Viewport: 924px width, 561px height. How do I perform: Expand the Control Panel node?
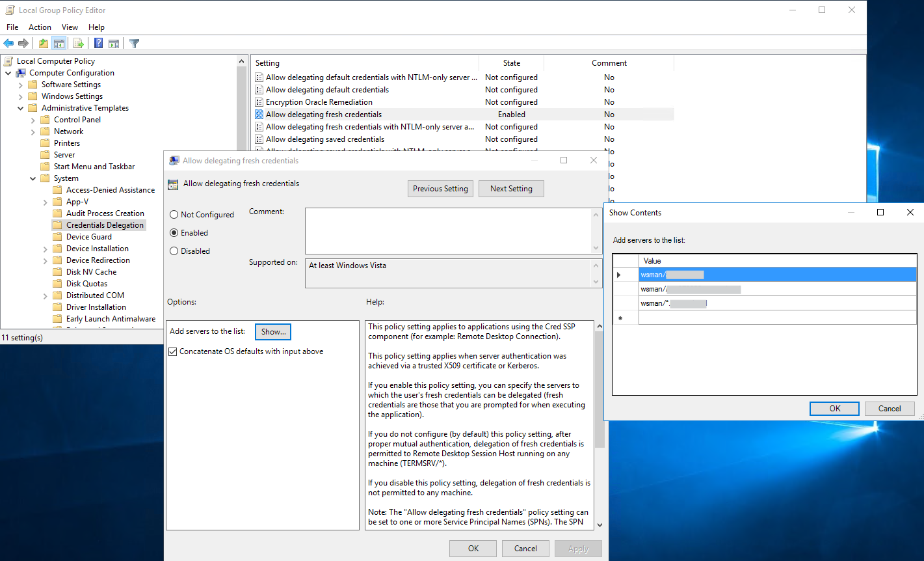point(33,120)
